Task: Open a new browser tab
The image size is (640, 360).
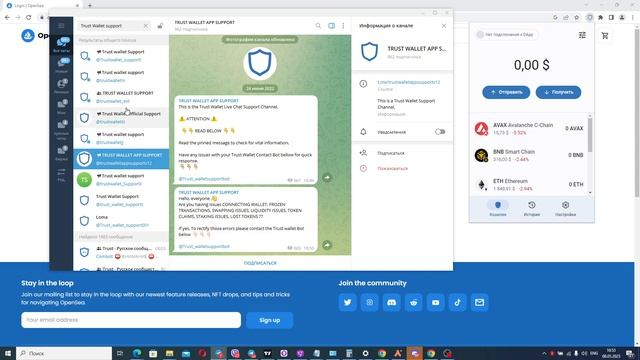Action: (90, 6)
